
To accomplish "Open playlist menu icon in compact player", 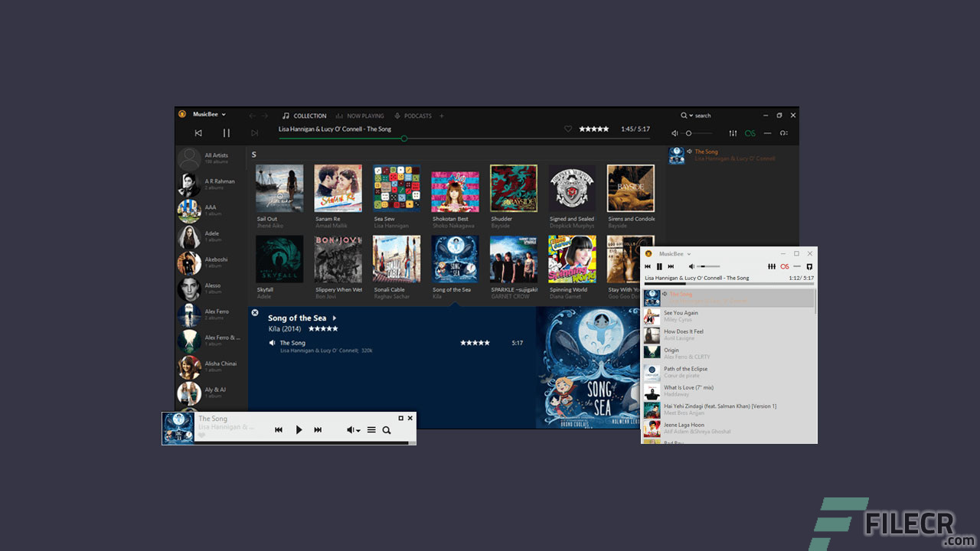I will click(x=371, y=430).
